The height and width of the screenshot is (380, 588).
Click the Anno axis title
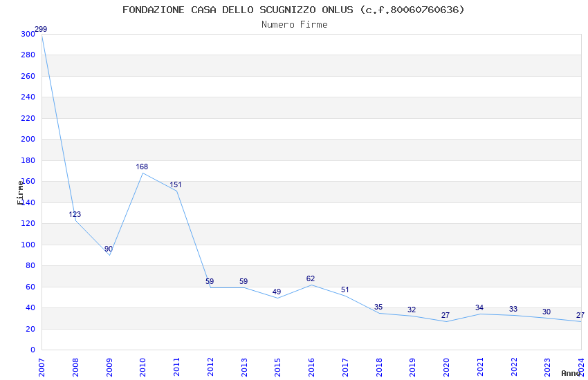click(571, 373)
